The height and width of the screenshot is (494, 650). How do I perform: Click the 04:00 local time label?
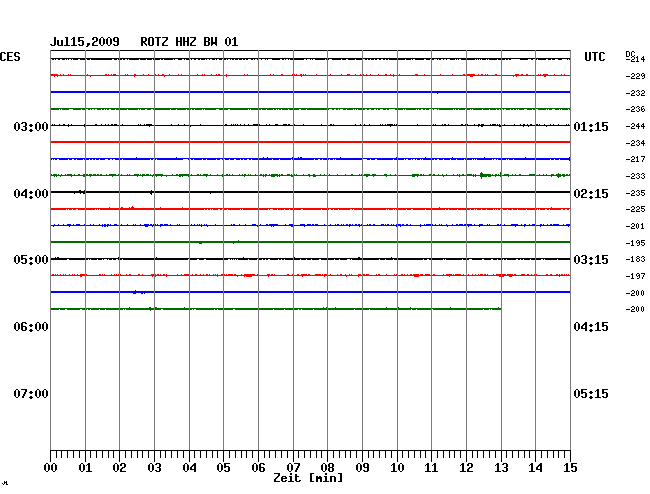tap(31, 194)
